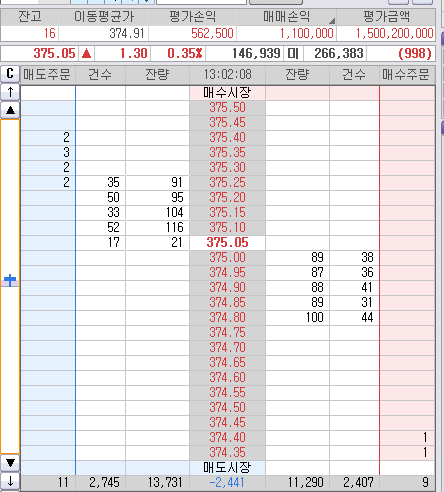This screenshot has height=492, width=444.
Task: Select the 매수주문 column header
Action: coord(407,74)
